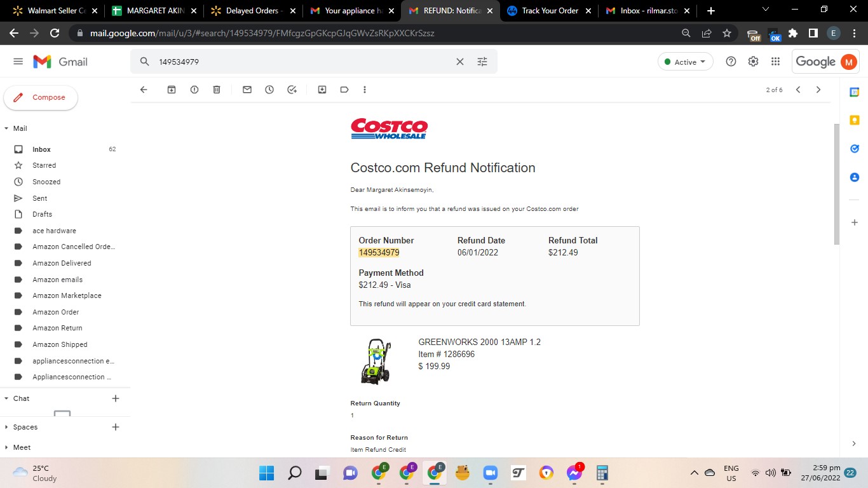Collapse the Mail section
This screenshot has height=488, width=868.
[x=6, y=128]
